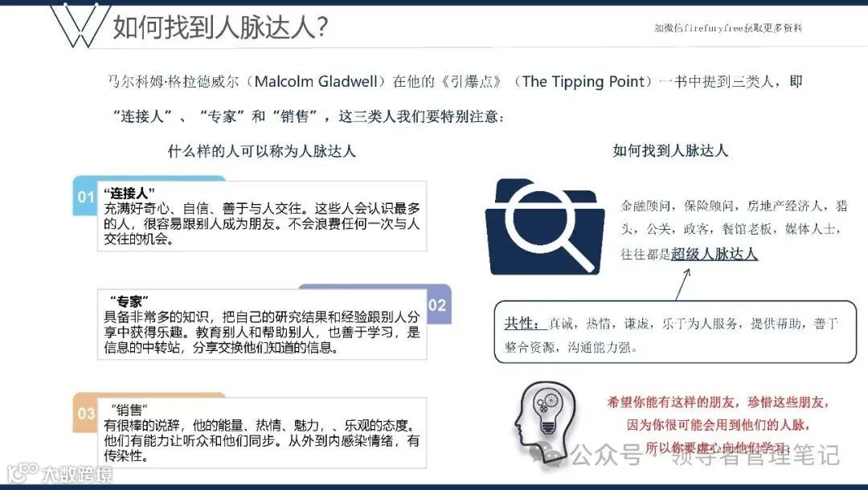Click the “专家” description box
Screen dimensions: 868x490
pos(262,324)
